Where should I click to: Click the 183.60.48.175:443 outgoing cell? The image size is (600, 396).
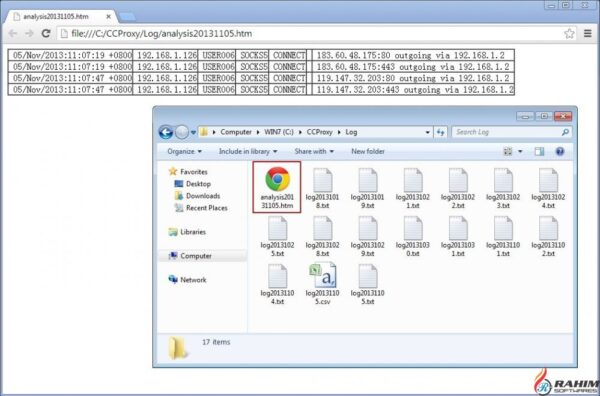click(x=413, y=67)
